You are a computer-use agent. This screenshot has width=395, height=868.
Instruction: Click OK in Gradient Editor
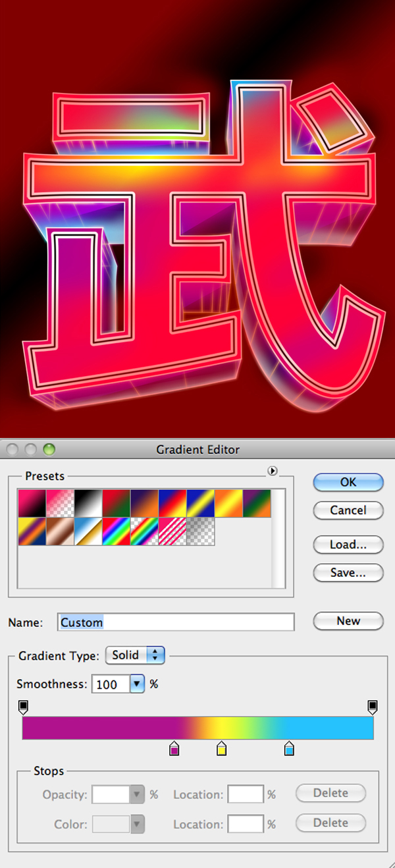pos(348,482)
